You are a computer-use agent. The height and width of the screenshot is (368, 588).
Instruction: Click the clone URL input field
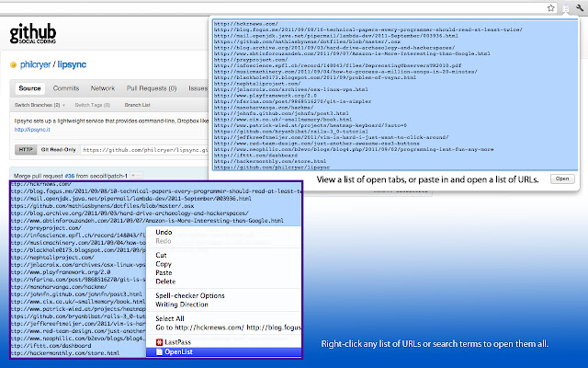point(145,150)
